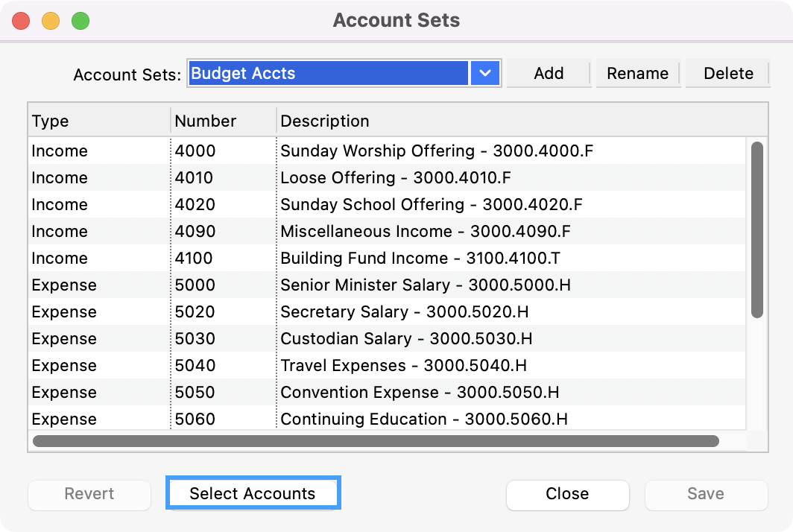Open Select Accounts dialog
Image resolution: width=793 pixels, height=532 pixels.
click(x=253, y=493)
